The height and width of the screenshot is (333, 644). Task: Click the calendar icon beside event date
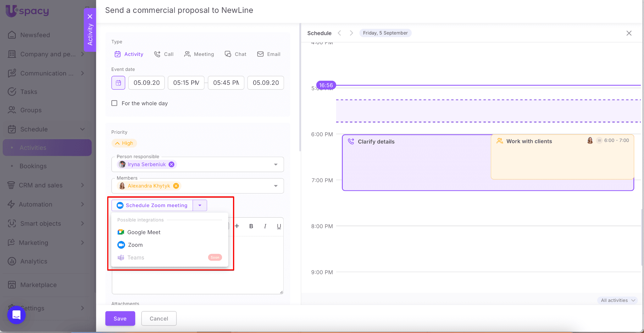[118, 83]
